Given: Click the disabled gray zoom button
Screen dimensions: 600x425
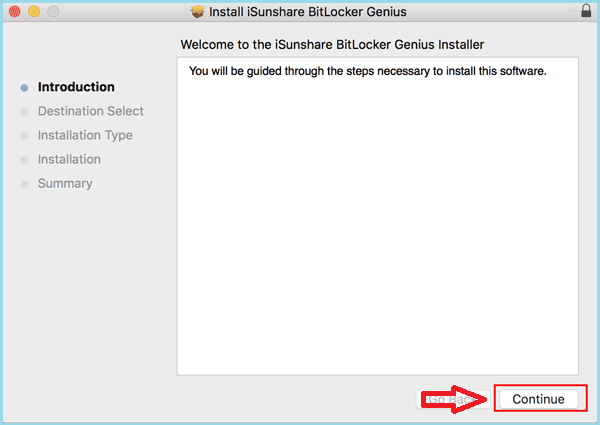Looking at the screenshot, I should (x=53, y=11).
